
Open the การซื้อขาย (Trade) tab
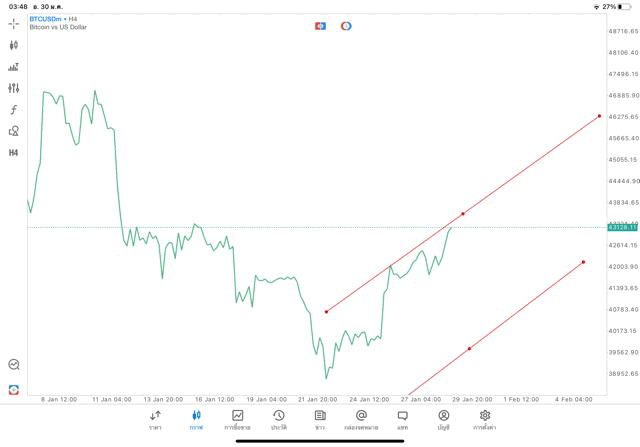point(237,419)
